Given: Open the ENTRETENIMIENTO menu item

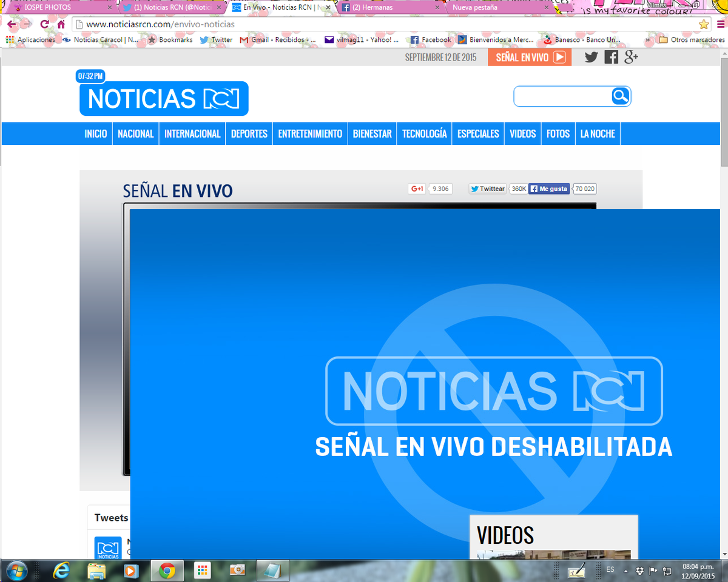Looking at the screenshot, I should pyautogui.click(x=310, y=133).
